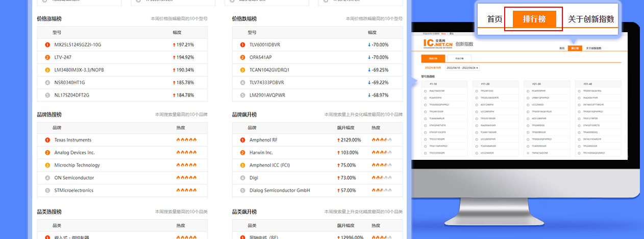
Task: Open model LM2901AVQPWR
Action: (x=267, y=95)
